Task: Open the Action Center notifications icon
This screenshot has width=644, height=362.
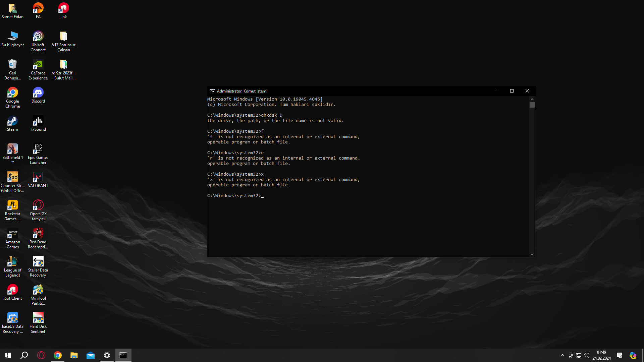Action: [x=620, y=355]
